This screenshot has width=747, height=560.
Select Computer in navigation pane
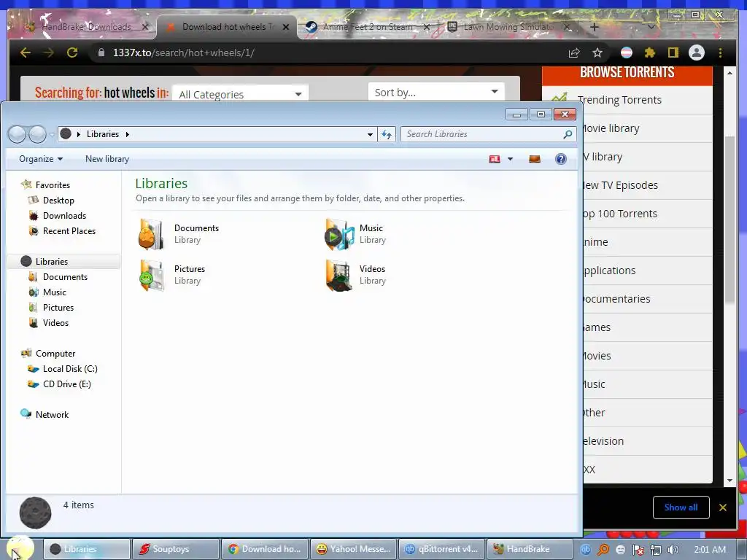click(55, 354)
